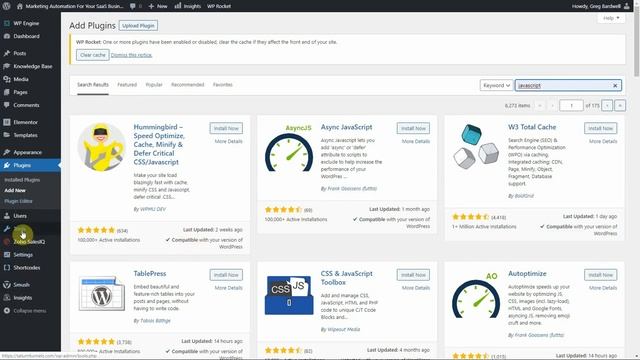The image size is (640, 360).
Task: Click the Dashboard sidebar icon
Action: [7, 36]
